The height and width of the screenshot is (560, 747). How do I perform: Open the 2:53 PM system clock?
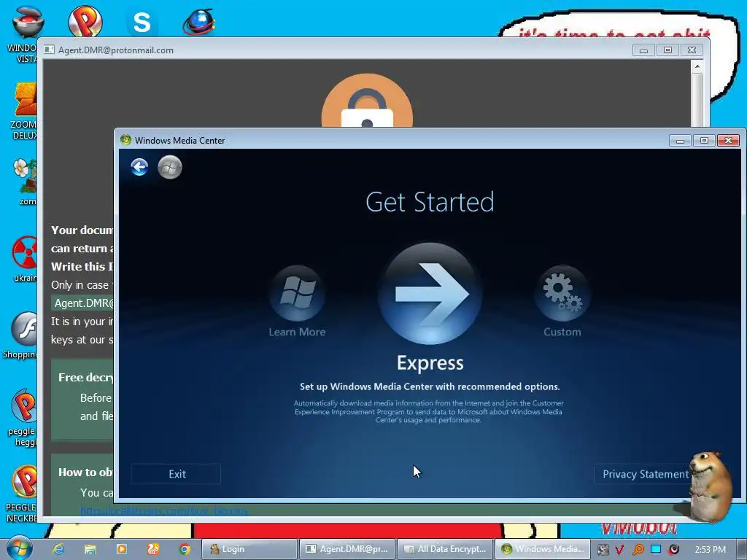pos(710,550)
